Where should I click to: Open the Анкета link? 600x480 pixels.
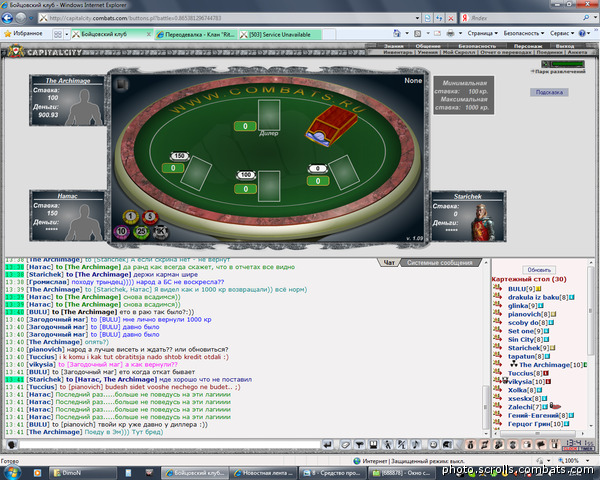577,52
